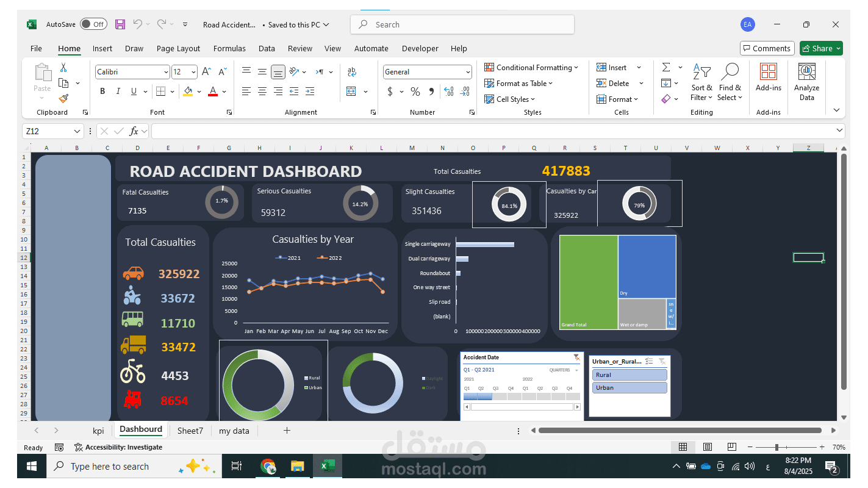Click the Increase Indent icon
868x488 pixels.
pyautogui.click(x=310, y=91)
